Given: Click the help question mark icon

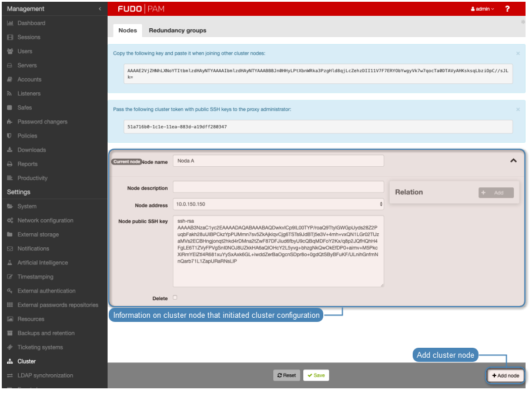Looking at the screenshot, I should coord(508,9).
